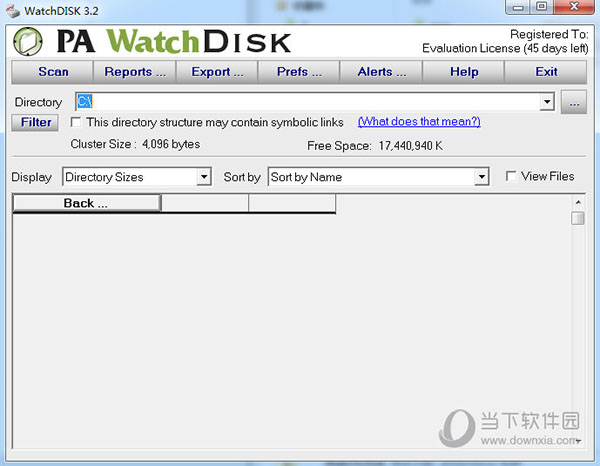Click the scrollbar thumb in list

(578, 218)
